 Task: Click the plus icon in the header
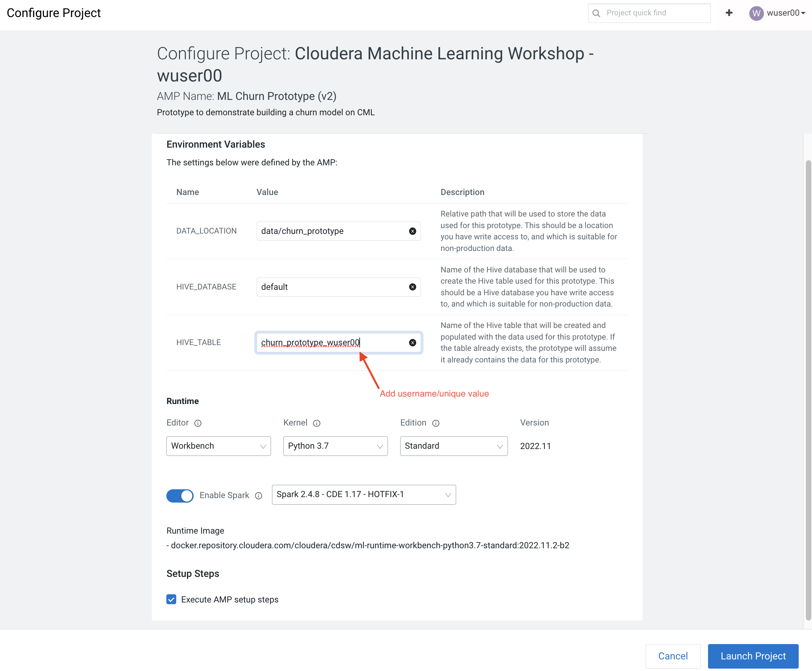729,13
